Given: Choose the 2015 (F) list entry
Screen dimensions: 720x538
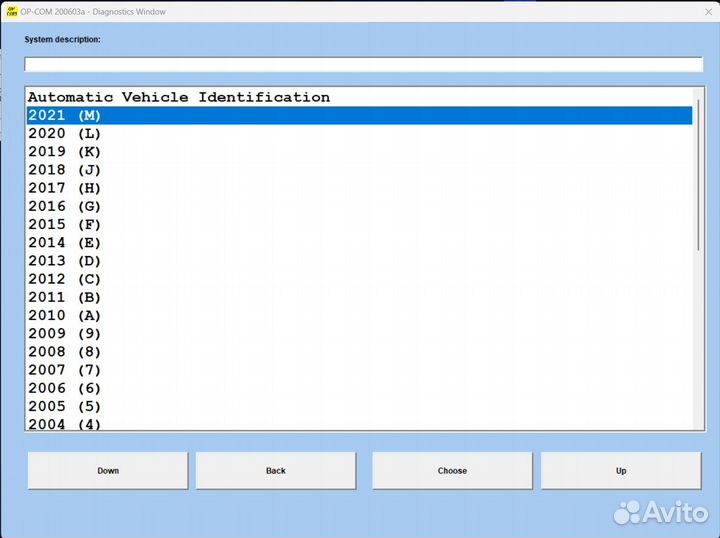Looking at the screenshot, I should coord(65,225).
